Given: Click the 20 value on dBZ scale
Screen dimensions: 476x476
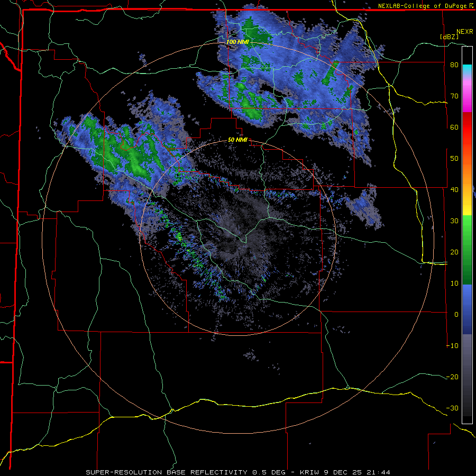Looking at the screenshot, I should point(454,252).
